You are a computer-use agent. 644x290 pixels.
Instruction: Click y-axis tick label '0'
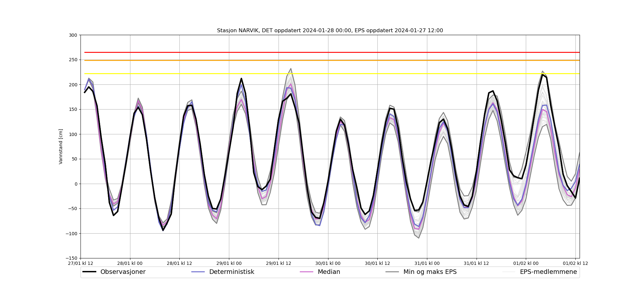[x=76, y=184]
